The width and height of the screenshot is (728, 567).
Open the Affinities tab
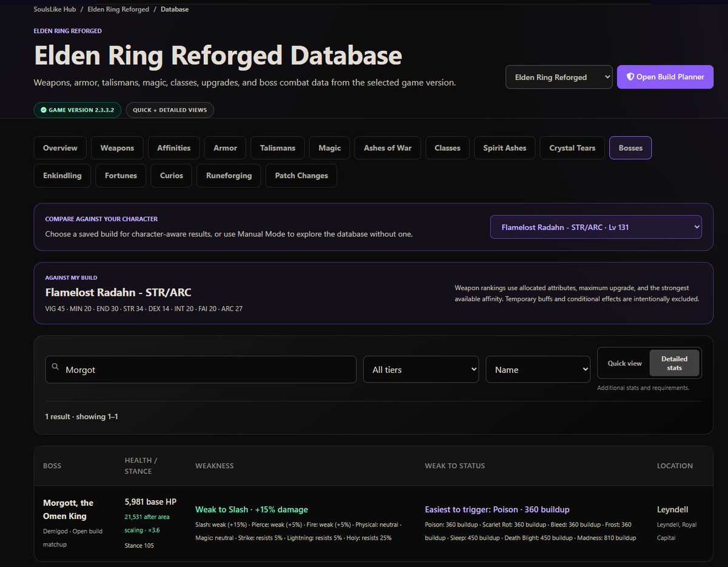click(174, 148)
